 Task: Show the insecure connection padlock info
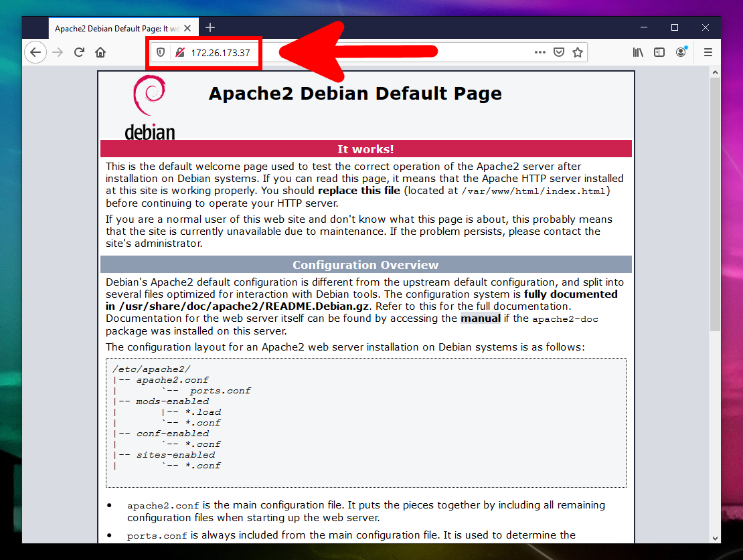point(179,52)
